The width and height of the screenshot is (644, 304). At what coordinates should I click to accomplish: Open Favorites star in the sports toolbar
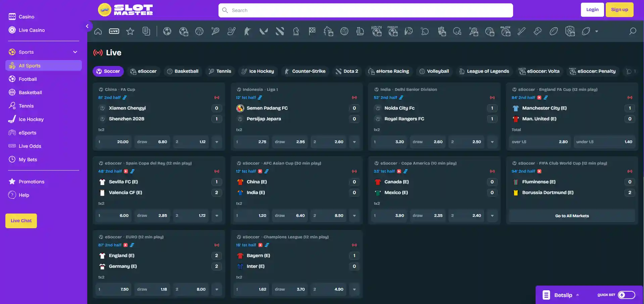click(x=130, y=31)
